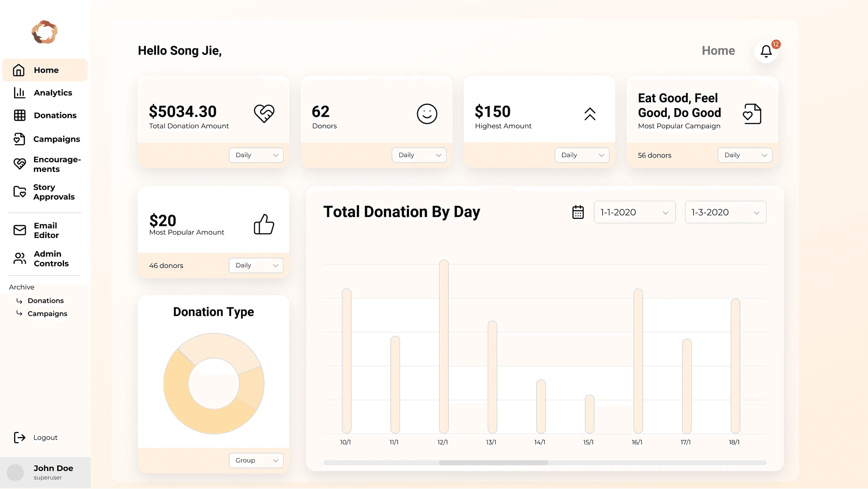Click the heart handshake icon on Total Donation card
The width and height of the screenshot is (868, 489).
coord(264,113)
